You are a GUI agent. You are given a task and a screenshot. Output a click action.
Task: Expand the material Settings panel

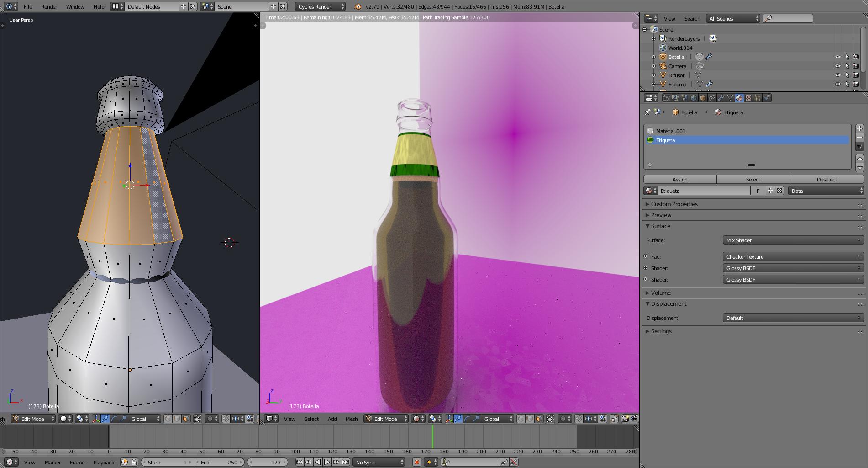click(661, 331)
